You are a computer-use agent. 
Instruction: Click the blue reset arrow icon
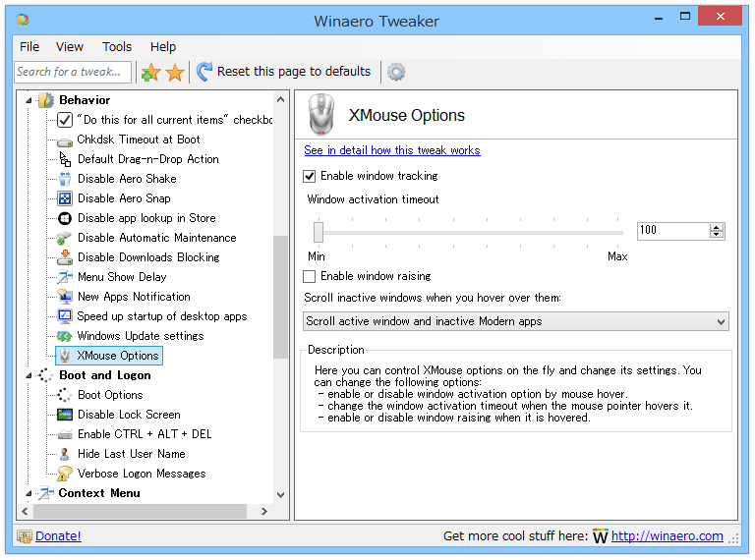click(x=204, y=72)
